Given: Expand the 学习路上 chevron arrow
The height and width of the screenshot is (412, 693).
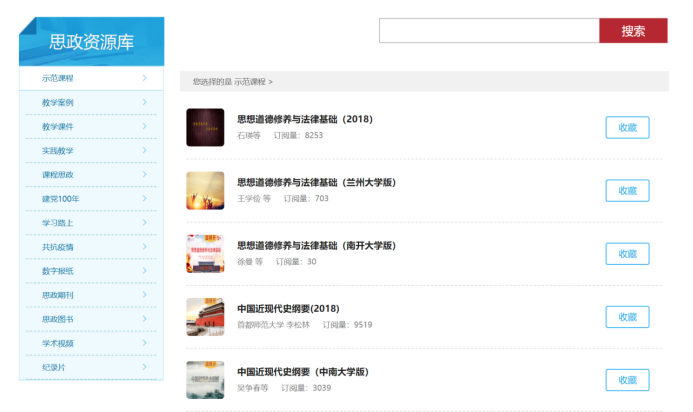Looking at the screenshot, I should pos(145,222).
